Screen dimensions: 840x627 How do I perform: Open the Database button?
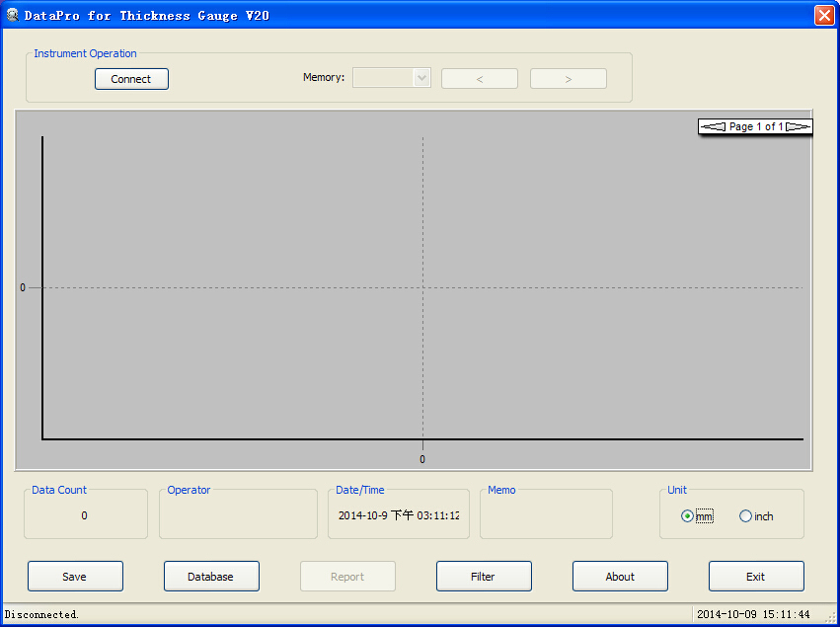pos(211,576)
